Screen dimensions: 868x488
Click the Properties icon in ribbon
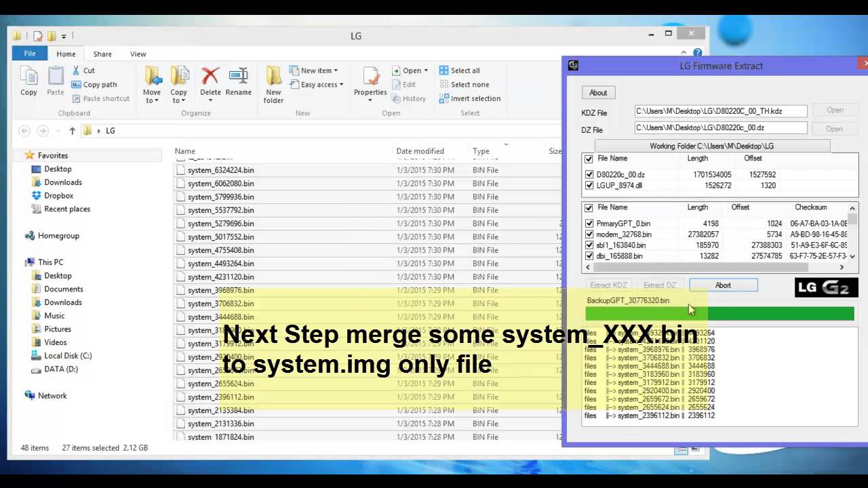370,75
